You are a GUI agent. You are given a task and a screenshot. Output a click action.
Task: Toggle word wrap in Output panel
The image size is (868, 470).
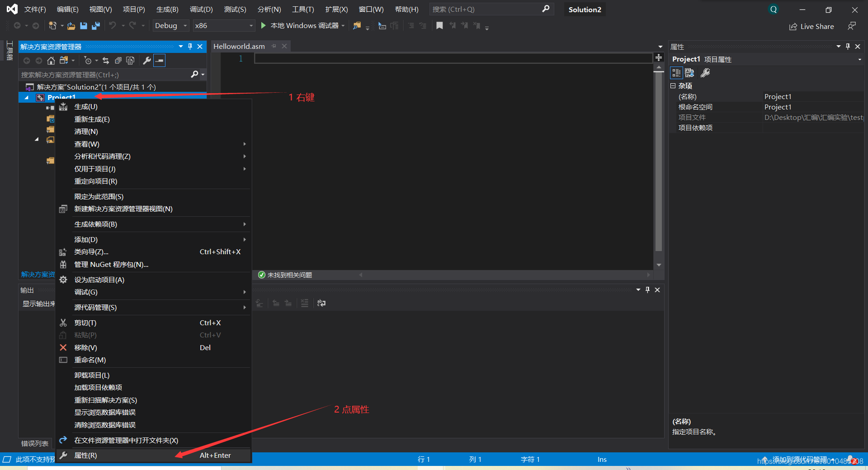[x=321, y=303]
